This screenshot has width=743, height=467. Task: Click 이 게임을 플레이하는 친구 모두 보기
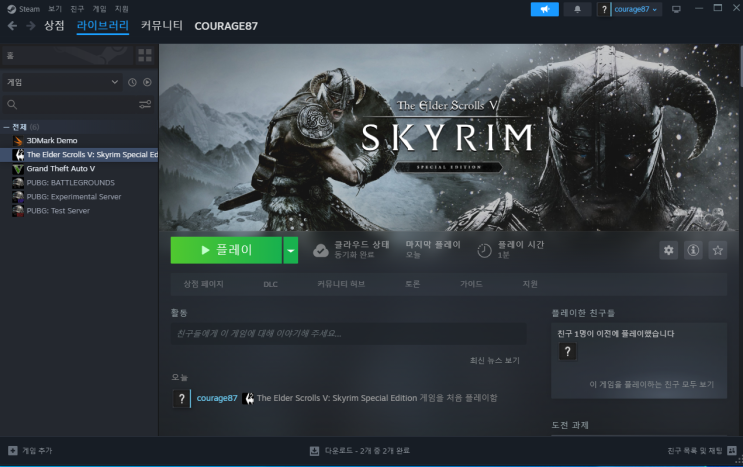coord(652,384)
